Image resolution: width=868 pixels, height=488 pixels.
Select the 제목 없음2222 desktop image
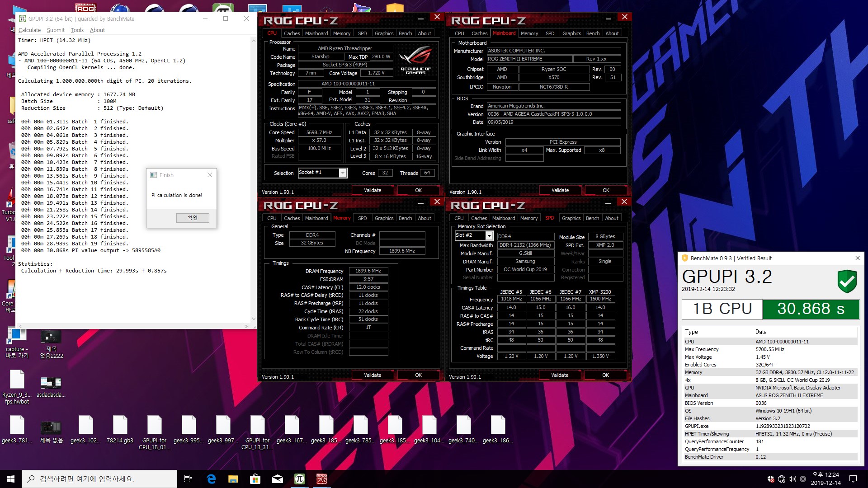tap(51, 343)
